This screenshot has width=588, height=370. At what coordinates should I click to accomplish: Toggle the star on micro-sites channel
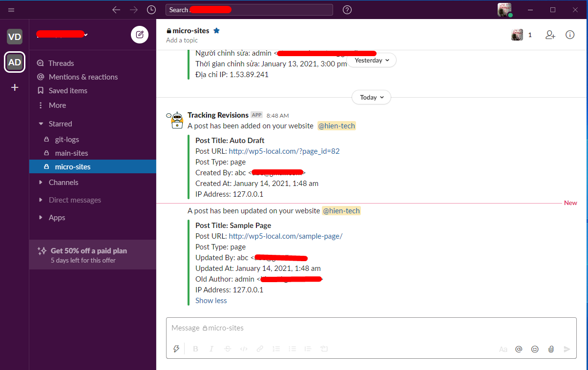click(x=217, y=30)
